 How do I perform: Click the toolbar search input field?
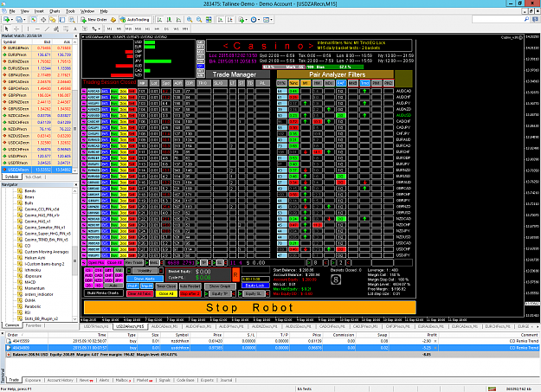pyautogui.click(x=497, y=20)
